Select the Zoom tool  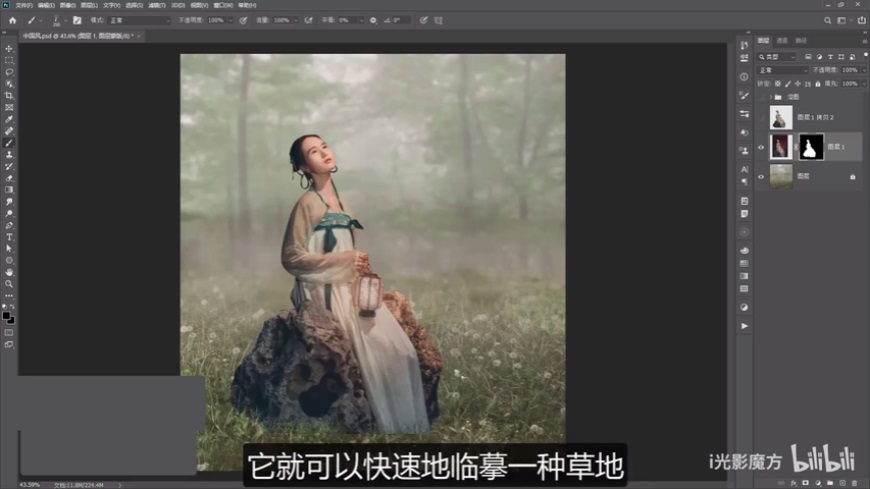[x=9, y=284]
